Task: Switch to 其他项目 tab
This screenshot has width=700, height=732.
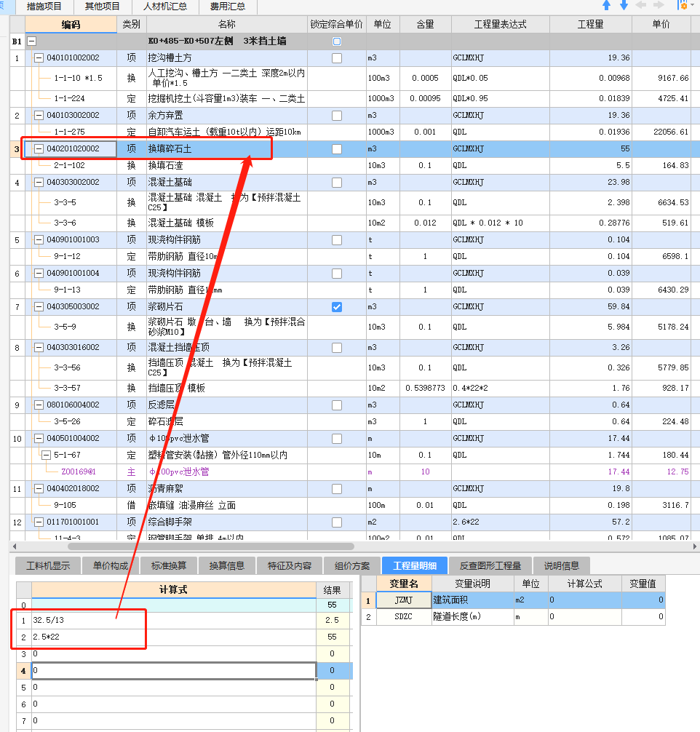Action: [x=103, y=7]
